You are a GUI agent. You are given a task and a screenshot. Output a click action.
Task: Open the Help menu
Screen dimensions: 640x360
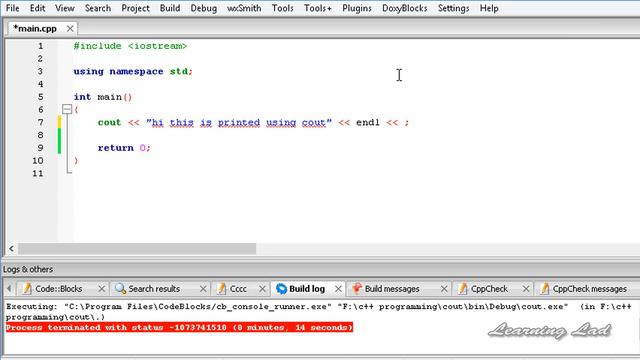click(x=489, y=8)
